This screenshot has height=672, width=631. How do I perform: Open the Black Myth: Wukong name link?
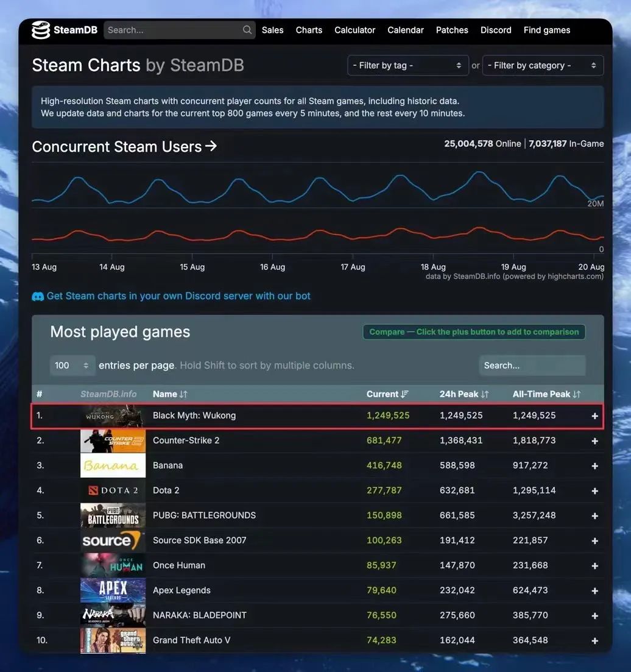[x=194, y=416]
